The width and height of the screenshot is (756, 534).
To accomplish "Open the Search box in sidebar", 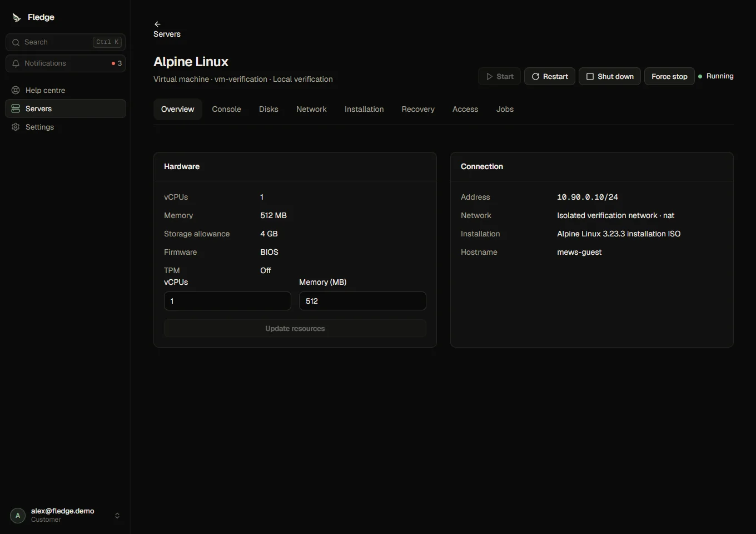I will point(66,42).
